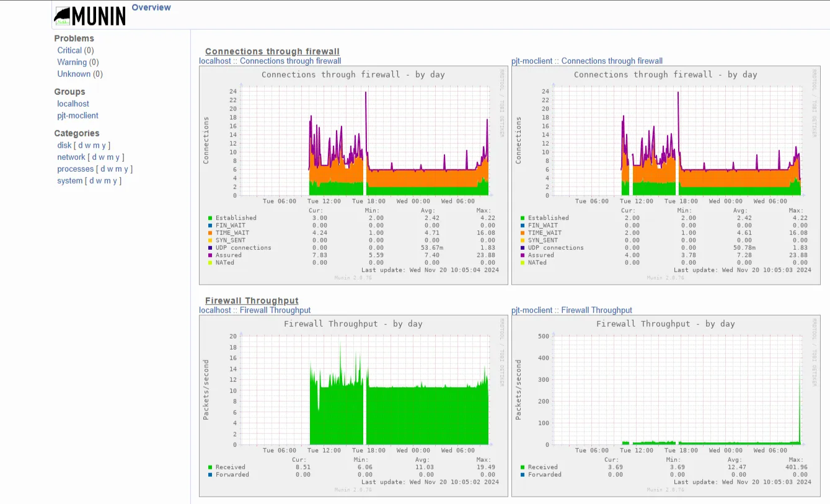
Task: Open the localhost Connections through firewall daily graph
Action: click(353, 175)
